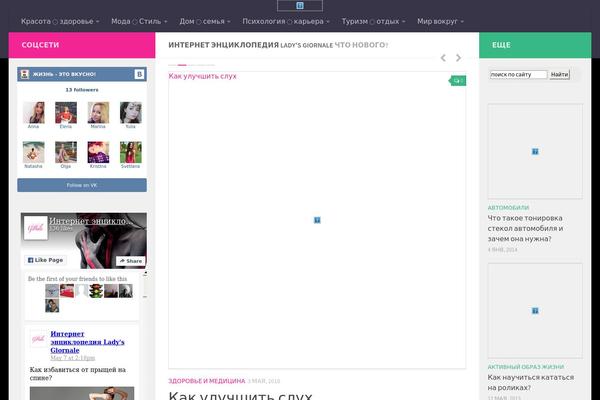Click the Follow on VK button
The height and width of the screenshot is (400, 600).
point(82,185)
